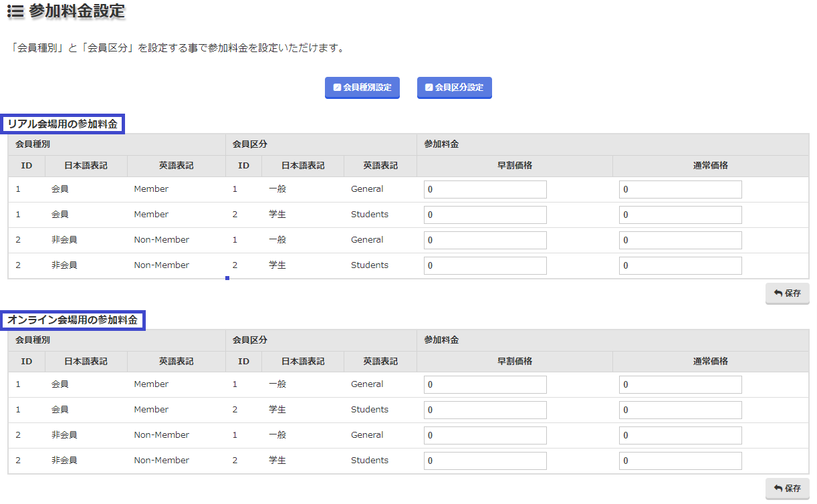Click the edit icon on the 会員区分設定 button
The width and height of the screenshot is (817, 504).
pos(429,88)
